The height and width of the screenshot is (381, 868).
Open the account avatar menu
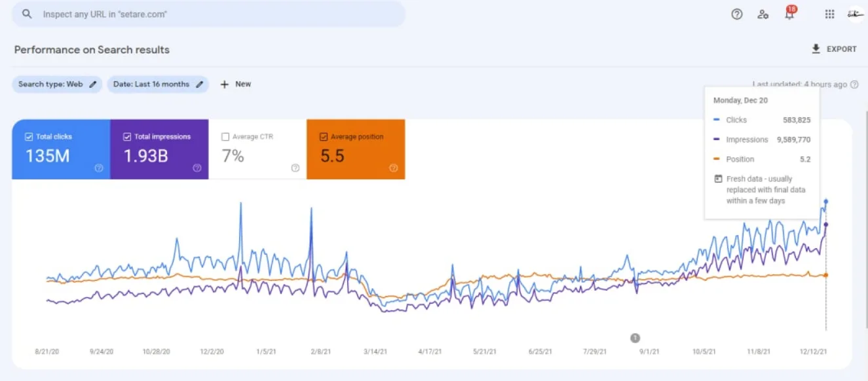[x=856, y=14]
